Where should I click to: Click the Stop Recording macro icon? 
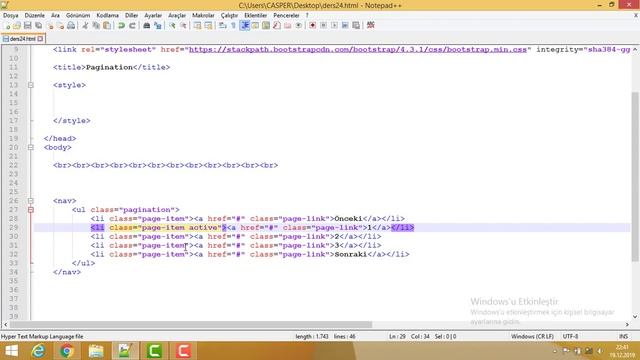point(323,25)
